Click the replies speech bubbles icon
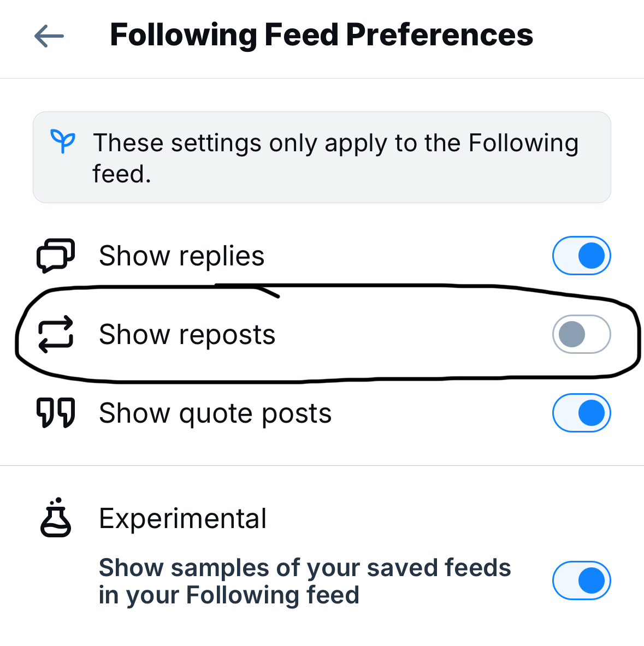644x646 pixels. pos(55,256)
